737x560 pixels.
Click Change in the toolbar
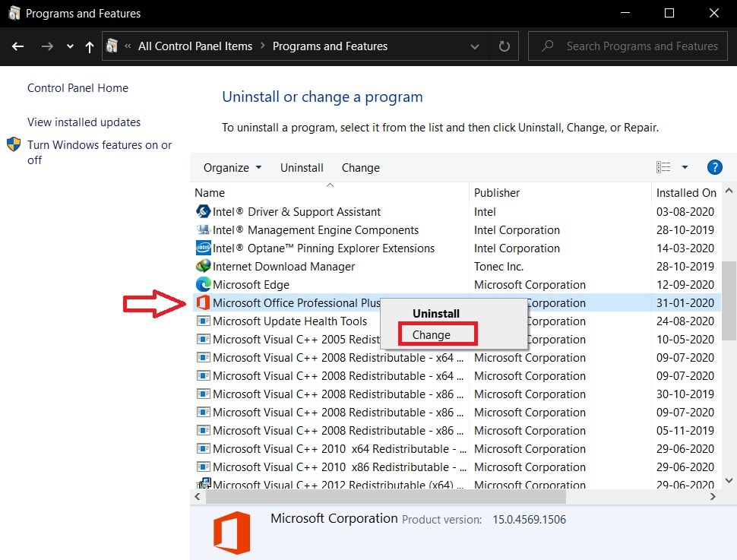click(360, 168)
